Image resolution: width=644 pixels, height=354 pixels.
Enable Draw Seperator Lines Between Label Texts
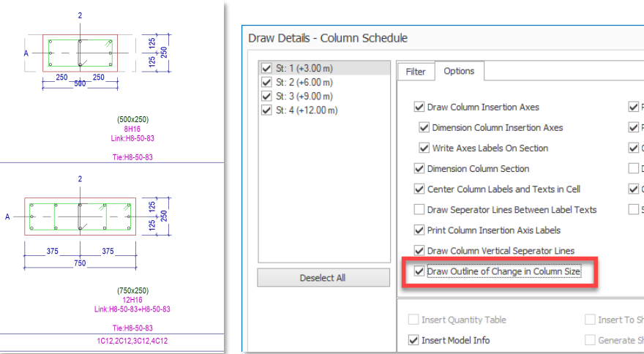pyautogui.click(x=419, y=209)
